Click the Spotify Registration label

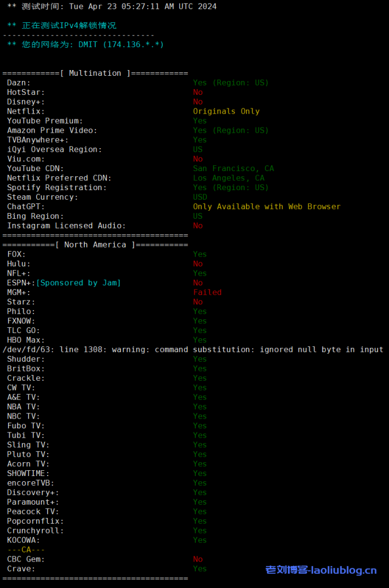57,188
